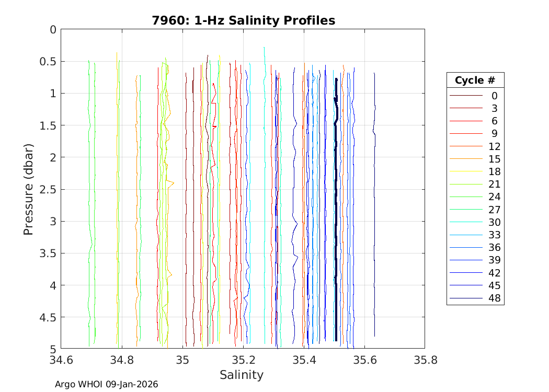Click the plot title '7960: 1-Hz Salinity Profiles'
The width and height of the screenshot is (549, 392).
point(243,20)
